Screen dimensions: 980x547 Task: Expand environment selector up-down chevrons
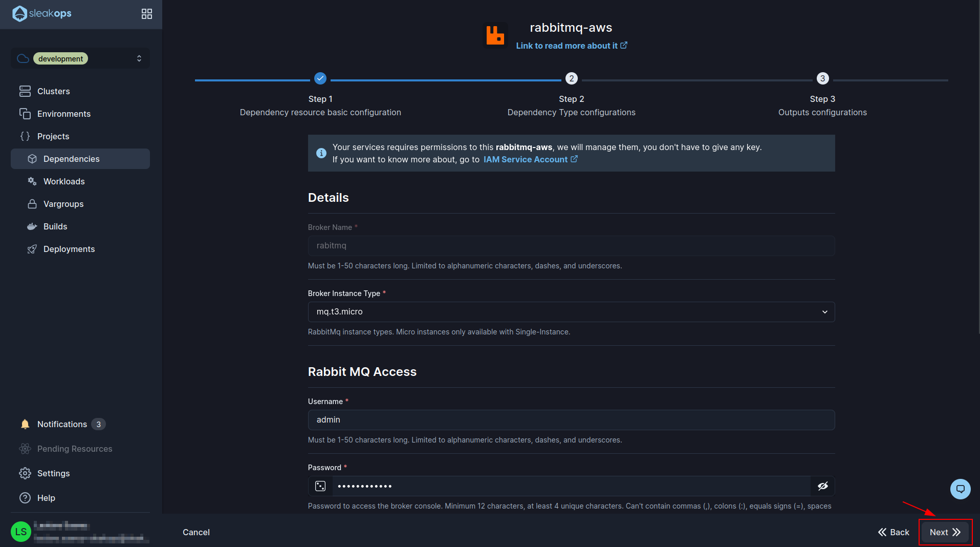click(x=139, y=58)
